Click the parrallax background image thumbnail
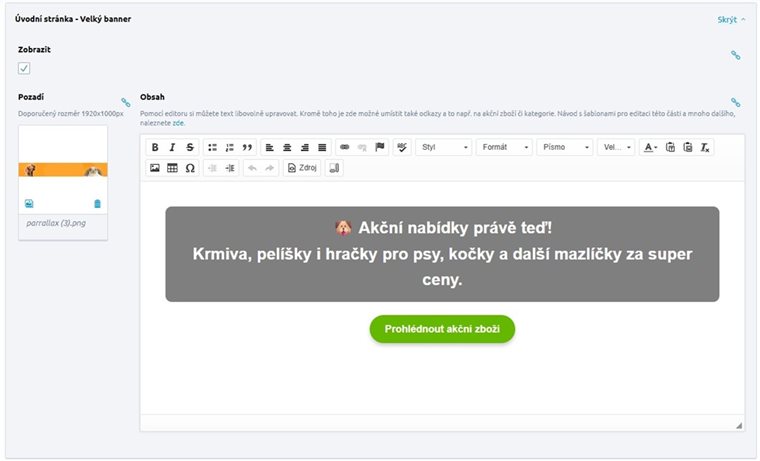Image resolution: width=760 pixels, height=461 pixels. pos(63,168)
